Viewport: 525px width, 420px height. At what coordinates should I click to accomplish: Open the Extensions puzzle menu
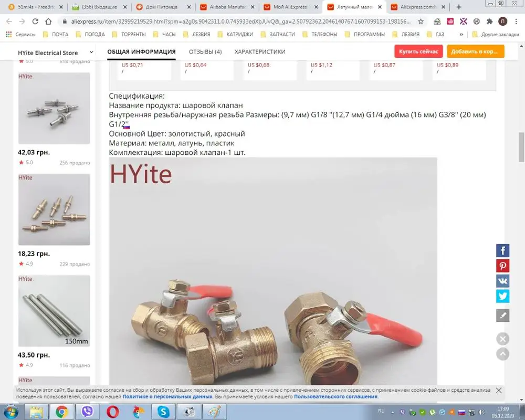[x=489, y=22]
